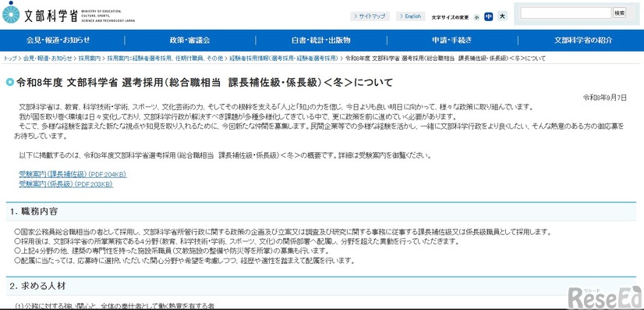Focus the site search input field
The image size is (644, 310).
566,13
